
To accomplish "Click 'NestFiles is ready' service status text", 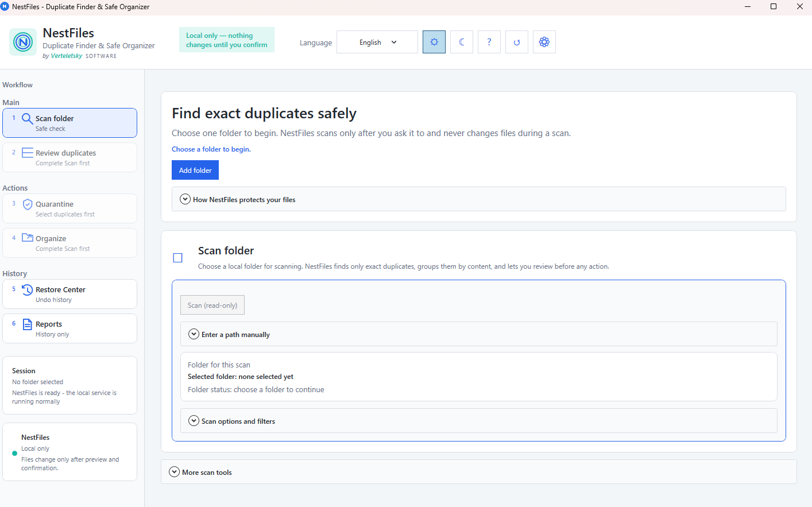I will (x=64, y=397).
